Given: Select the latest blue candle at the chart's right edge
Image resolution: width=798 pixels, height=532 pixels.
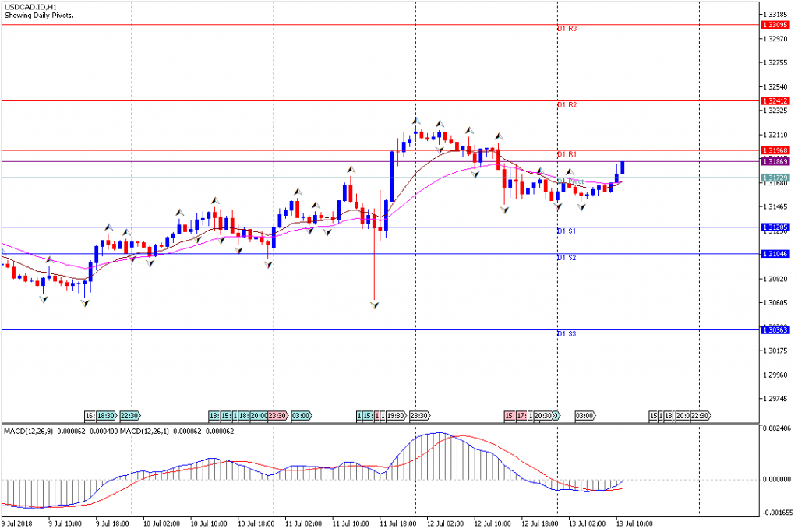Looking at the screenshot, I should (623, 167).
